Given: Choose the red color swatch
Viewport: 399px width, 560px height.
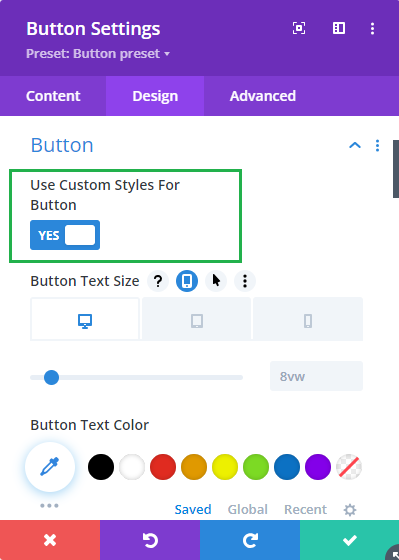Looking at the screenshot, I should point(163,467).
